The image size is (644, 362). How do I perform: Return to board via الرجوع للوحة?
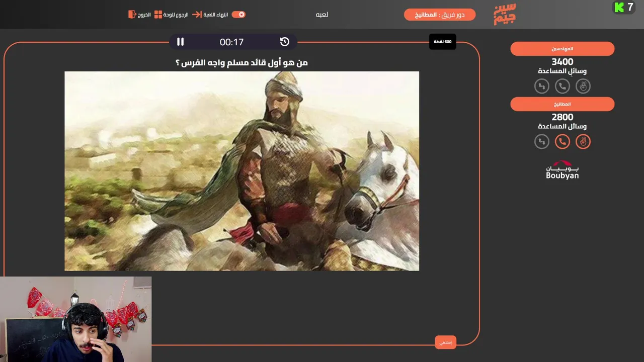click(x=171, y=15)
